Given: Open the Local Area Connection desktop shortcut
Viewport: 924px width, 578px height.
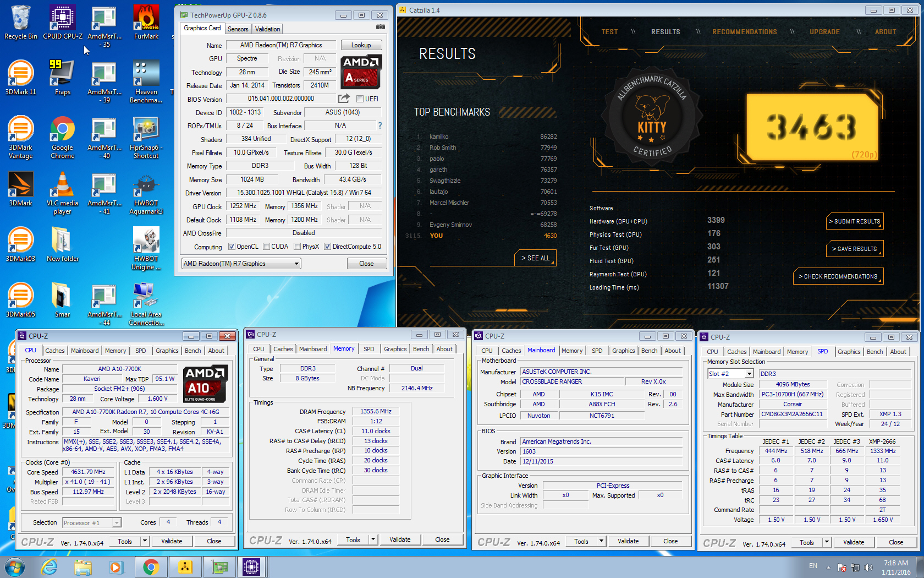Looking at the screenshot, I should coord(146,304).
